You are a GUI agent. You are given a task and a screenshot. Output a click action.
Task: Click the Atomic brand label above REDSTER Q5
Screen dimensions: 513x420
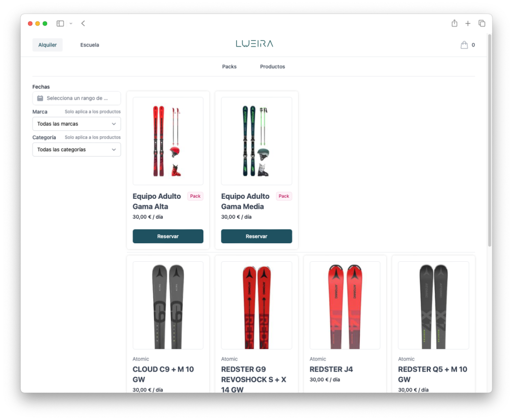tap(406, 359)
